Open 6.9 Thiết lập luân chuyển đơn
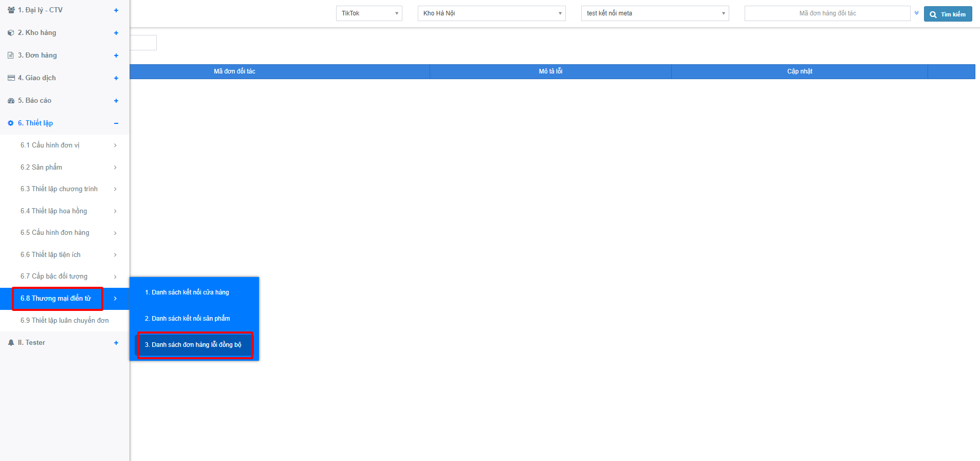This screenshot has width=980, height=461. [64, 321]
